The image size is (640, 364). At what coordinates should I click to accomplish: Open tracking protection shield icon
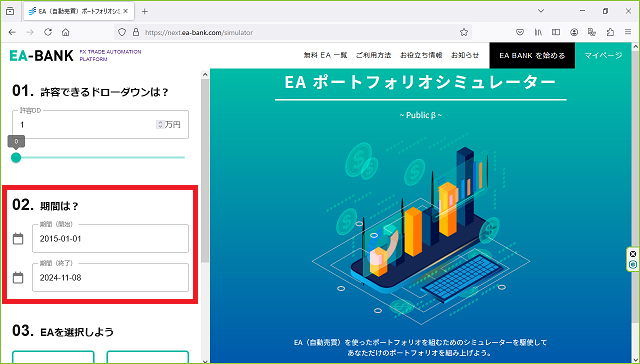pos(122,32)
